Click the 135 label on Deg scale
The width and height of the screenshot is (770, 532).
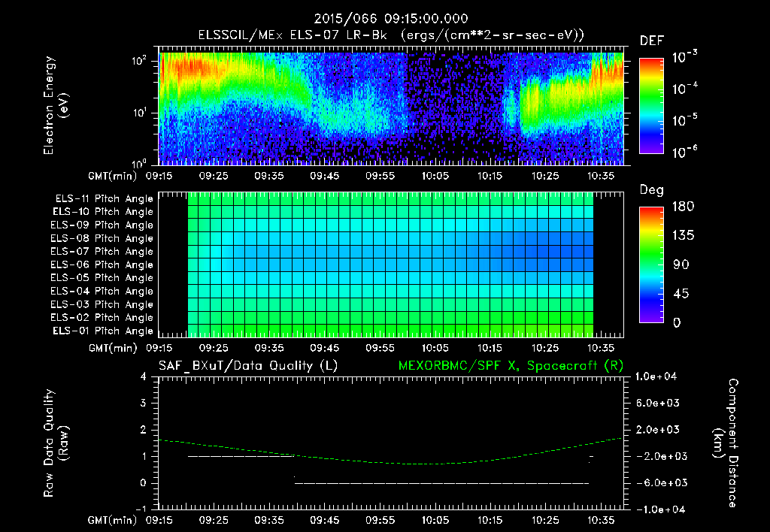pos(683,236)
